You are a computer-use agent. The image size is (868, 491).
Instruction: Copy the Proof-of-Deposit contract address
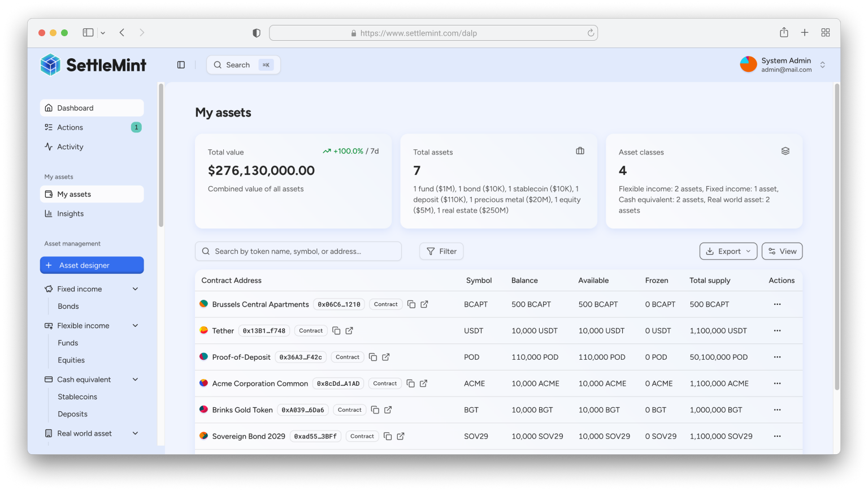pos(373,358)
